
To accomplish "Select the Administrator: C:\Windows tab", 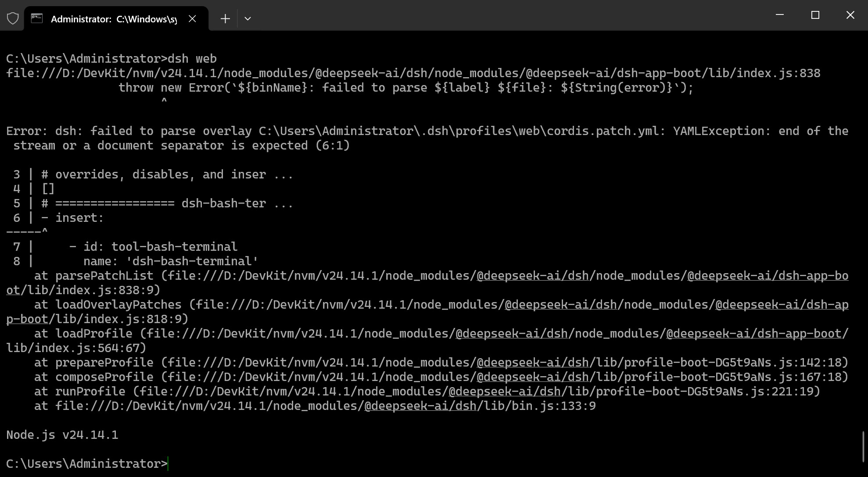I will [x=116, y=19].
